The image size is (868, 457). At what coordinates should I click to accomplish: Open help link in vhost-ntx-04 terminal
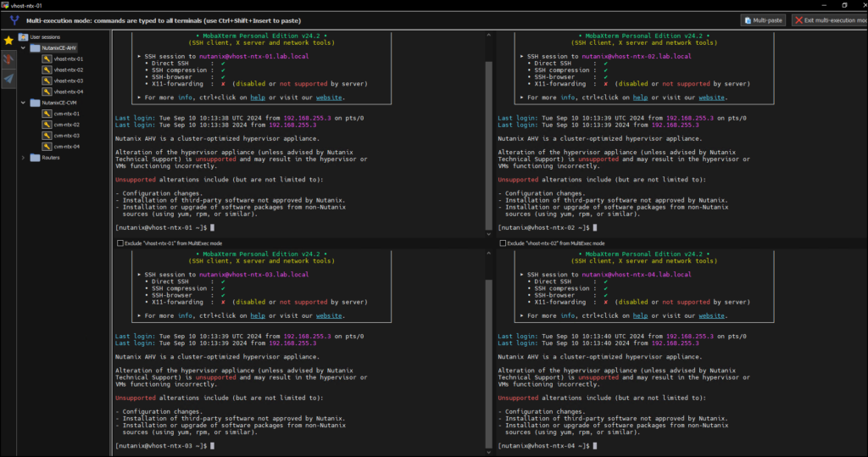pyautogui.click(x=640, y=315)
